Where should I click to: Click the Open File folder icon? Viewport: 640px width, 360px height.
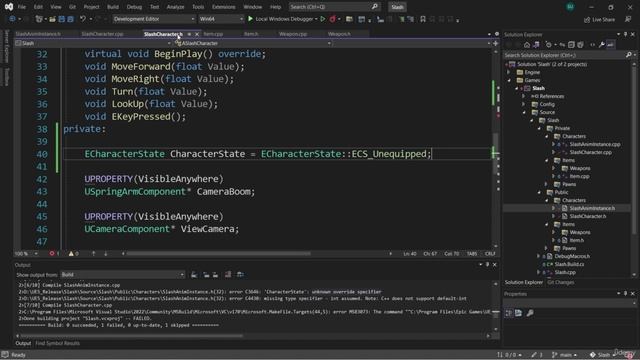(x=52, y=19)
